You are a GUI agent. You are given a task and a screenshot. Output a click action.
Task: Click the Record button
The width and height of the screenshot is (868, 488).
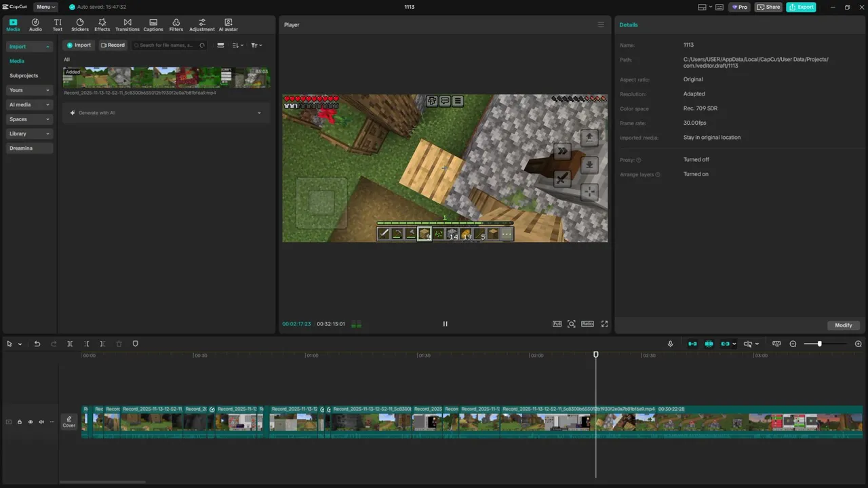tap(113, 45)
